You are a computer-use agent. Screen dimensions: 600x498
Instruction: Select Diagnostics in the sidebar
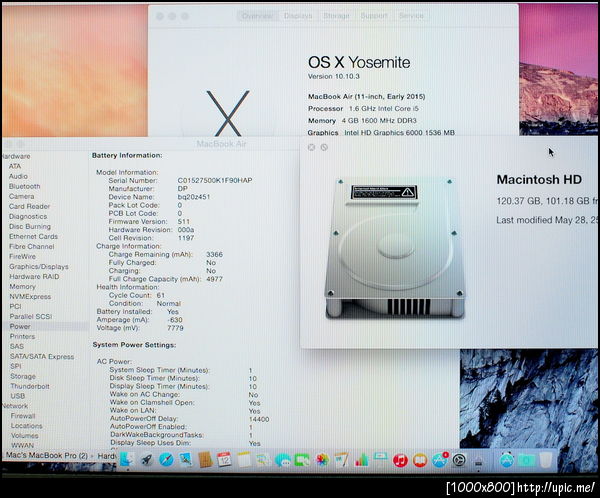pos(28,216)
